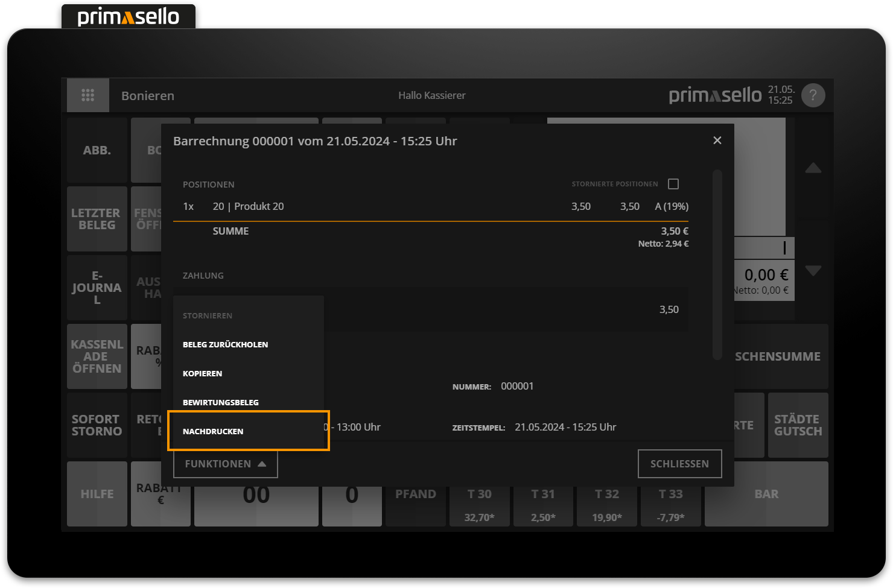Select the Produkt 20 position row
The height and width of the screenshot is (588, 893).
click(x=431, y=206)
